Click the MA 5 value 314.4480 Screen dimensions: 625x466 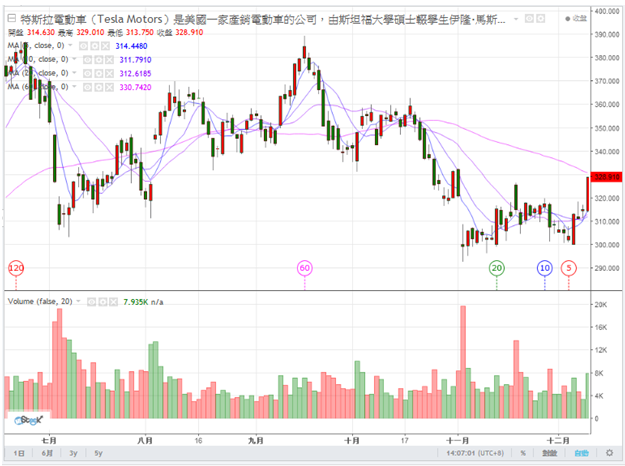pyautogui.click(x=131, y=46)
